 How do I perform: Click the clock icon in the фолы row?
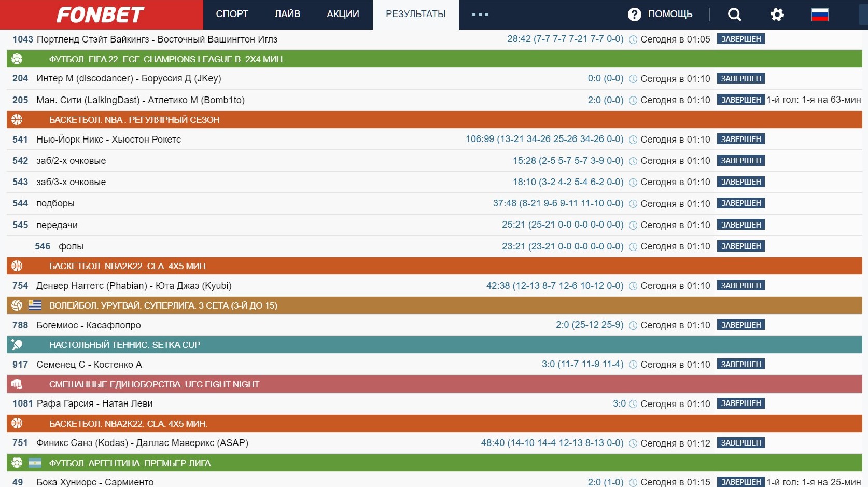point(633,246)
